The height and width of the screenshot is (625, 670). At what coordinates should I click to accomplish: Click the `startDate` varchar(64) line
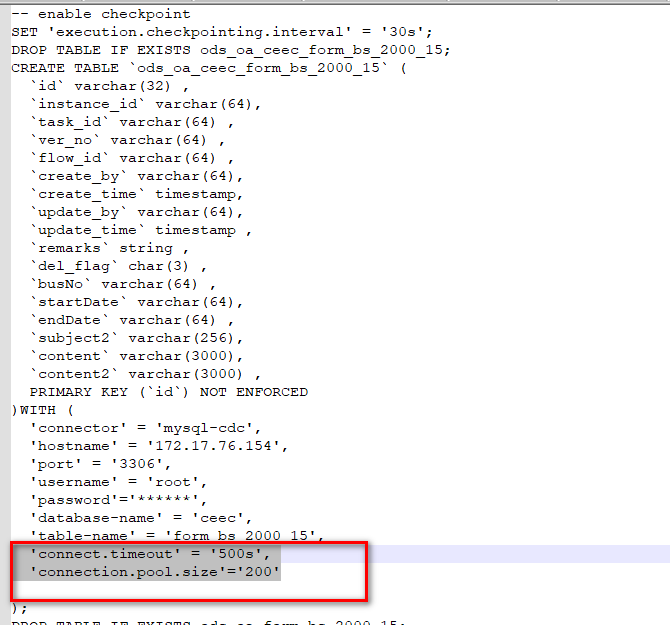click(136, 302)
